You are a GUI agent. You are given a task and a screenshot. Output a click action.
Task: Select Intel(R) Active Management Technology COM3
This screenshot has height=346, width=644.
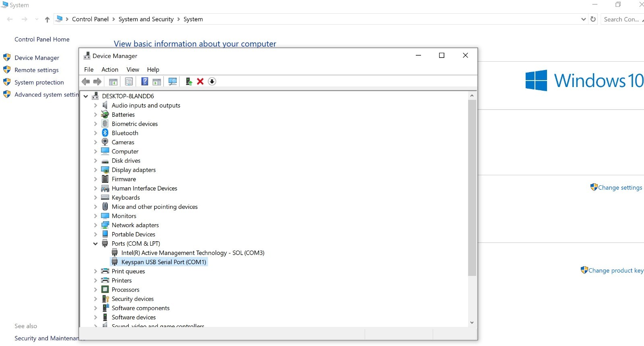point(192,253)
